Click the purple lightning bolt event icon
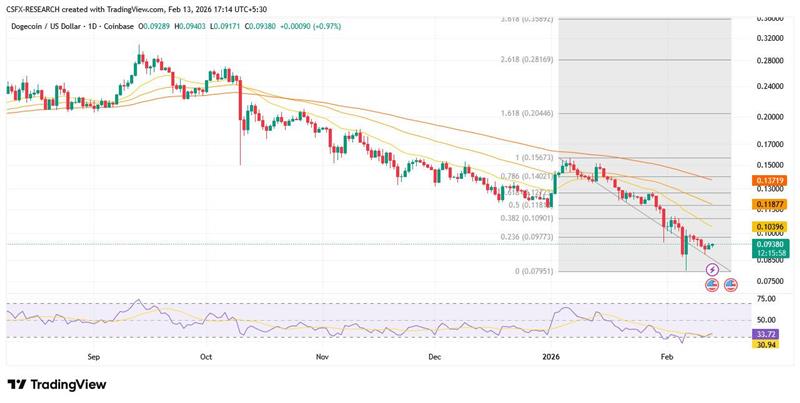800x403 pixels. (x=711, y=270)
